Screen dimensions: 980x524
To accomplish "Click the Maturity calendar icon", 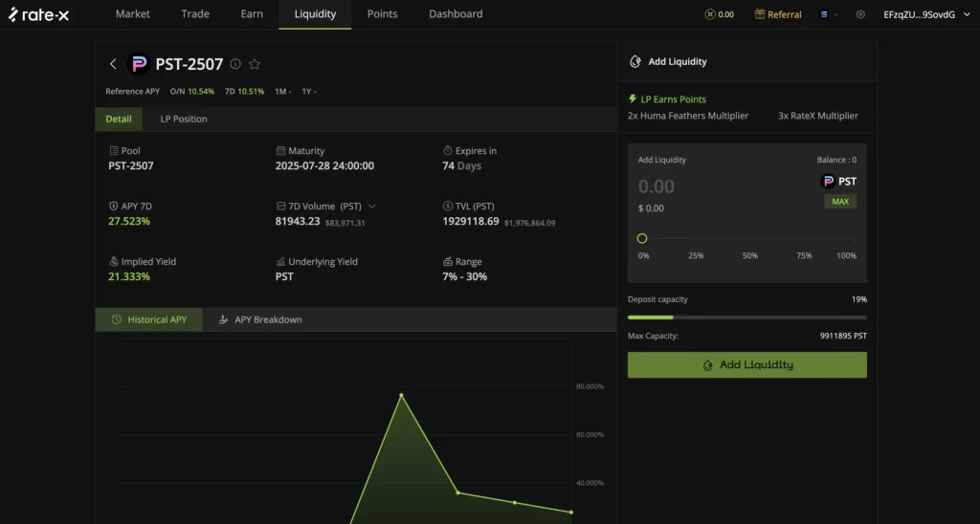I will (280, 150).
